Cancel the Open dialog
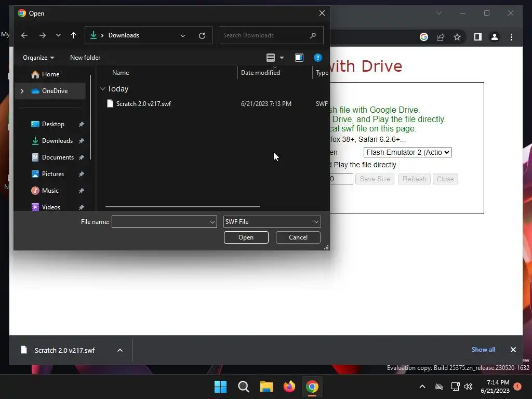The image size is (532, 399). pyautogui.click(x=298, y=237)
